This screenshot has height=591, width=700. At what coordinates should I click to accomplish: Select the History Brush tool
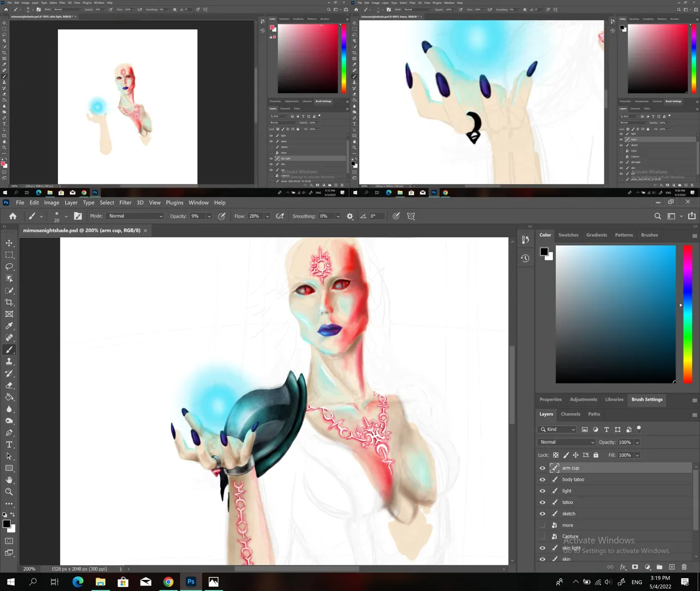tap(9, 373)
